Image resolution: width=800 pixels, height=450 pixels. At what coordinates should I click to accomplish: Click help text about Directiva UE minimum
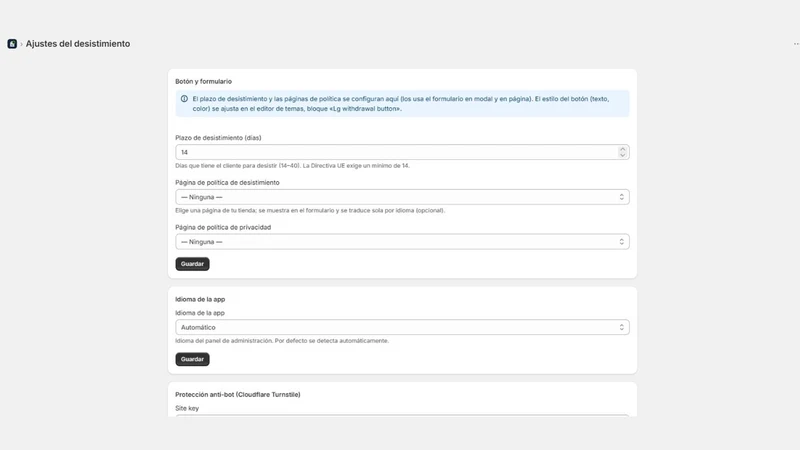(292, 166)
